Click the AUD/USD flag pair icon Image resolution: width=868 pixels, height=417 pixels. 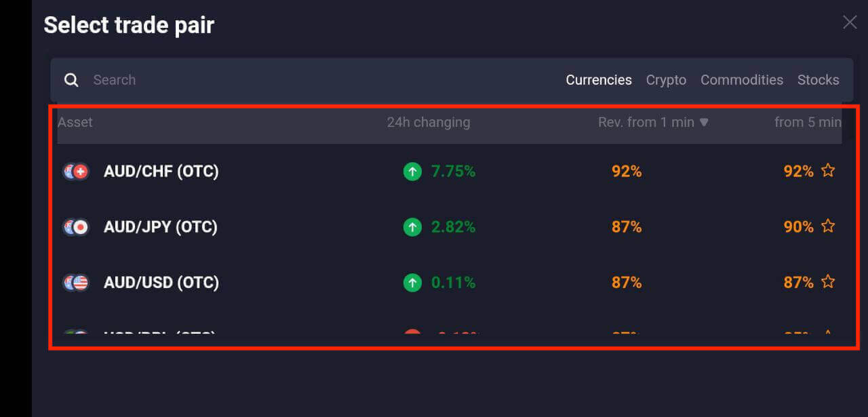[x=76, y=282]
